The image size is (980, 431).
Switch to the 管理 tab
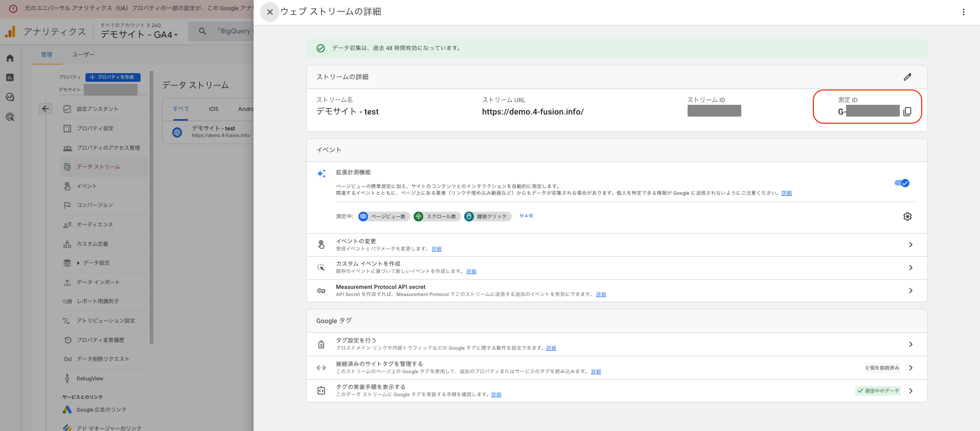47,55
